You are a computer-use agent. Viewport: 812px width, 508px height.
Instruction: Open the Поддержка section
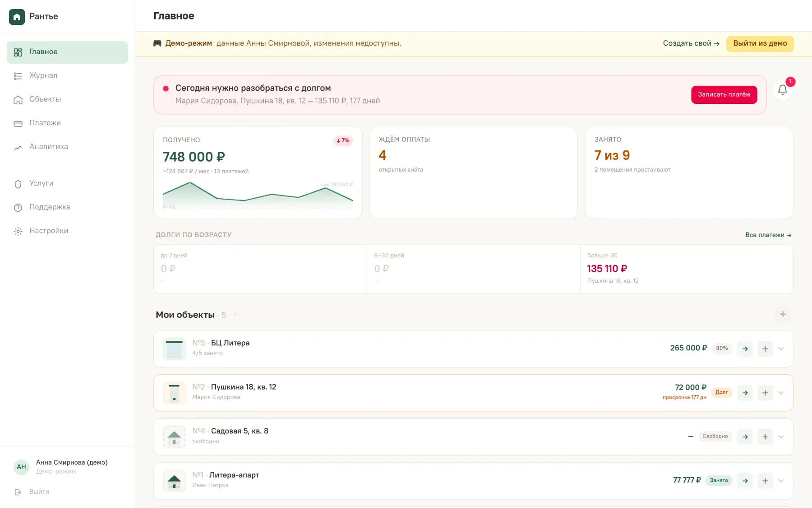coord(67,207)
